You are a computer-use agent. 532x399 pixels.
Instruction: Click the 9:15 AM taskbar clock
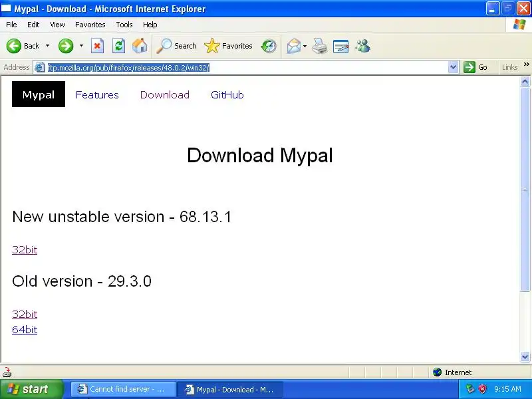[507, 389]
